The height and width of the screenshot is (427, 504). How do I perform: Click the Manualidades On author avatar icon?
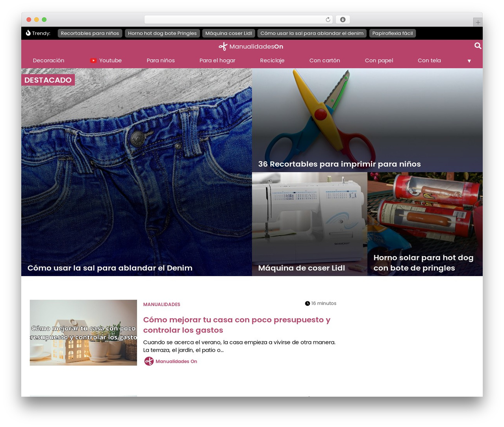click(148, 361)
